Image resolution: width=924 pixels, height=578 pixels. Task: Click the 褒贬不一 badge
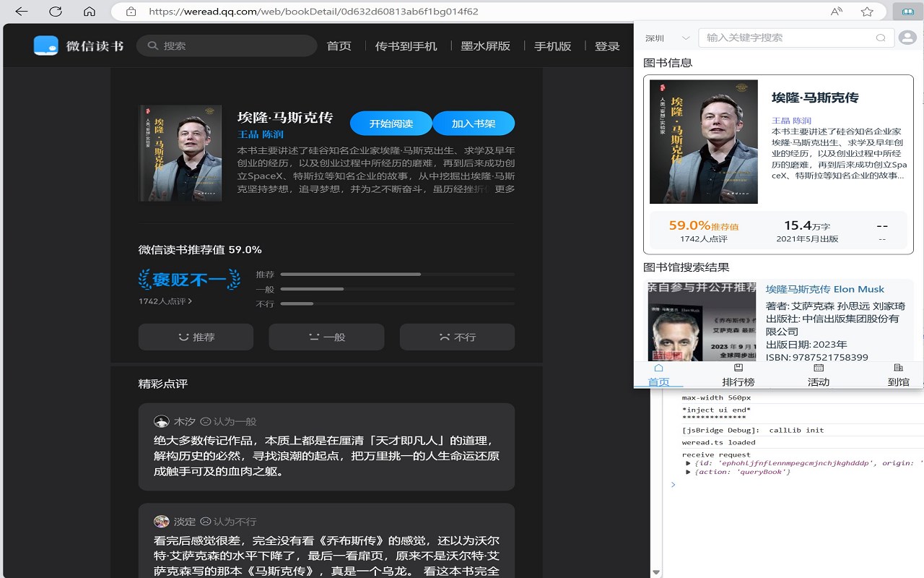189,279
